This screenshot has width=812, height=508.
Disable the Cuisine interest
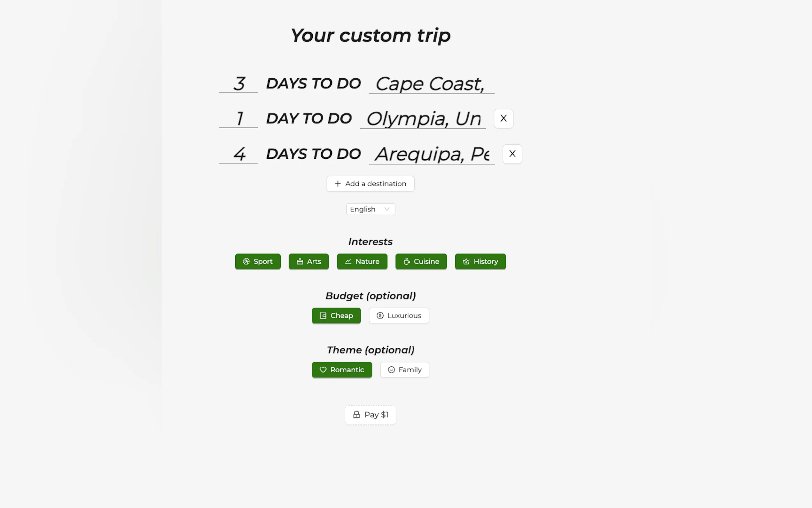pos(421,261)
